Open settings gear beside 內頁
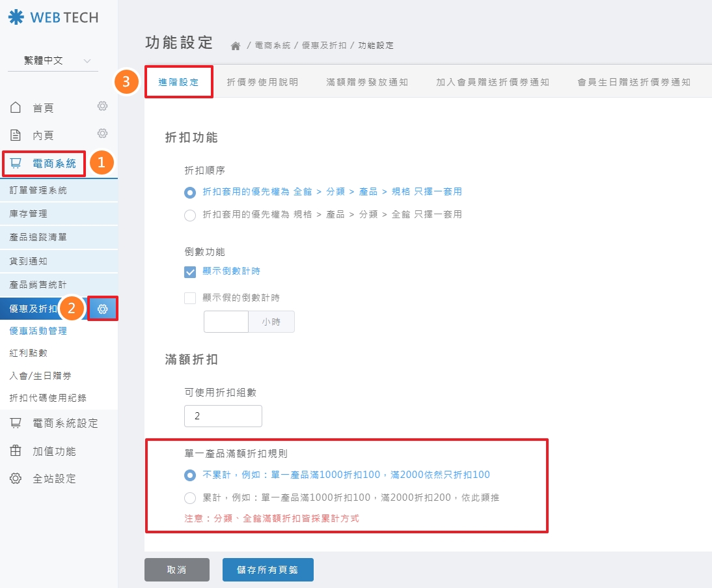The image size is (712, 588). click(x=102, y=133)
